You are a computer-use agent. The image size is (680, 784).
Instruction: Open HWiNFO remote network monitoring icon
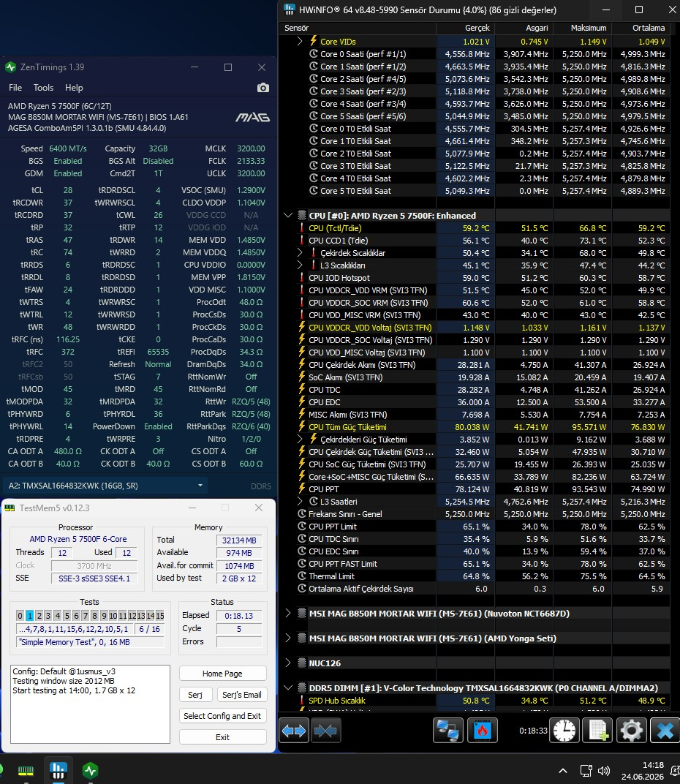click(x=447, y=731)
